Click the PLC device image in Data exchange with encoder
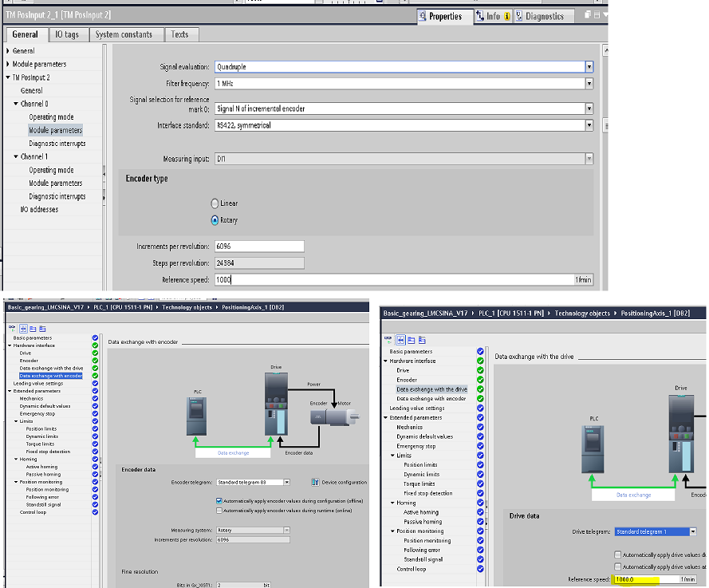Screen dimensions: 709x588 (195, 416)
